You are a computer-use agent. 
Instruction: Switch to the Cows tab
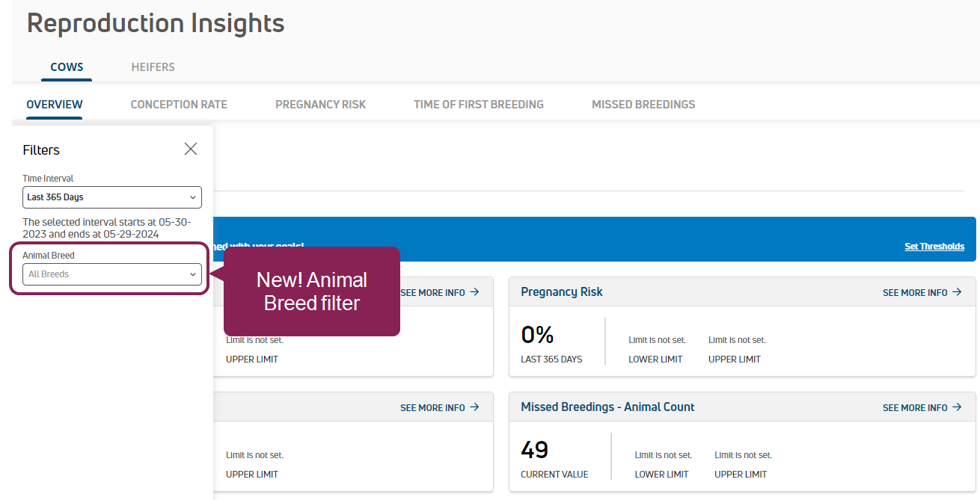(x=67, y=67)
